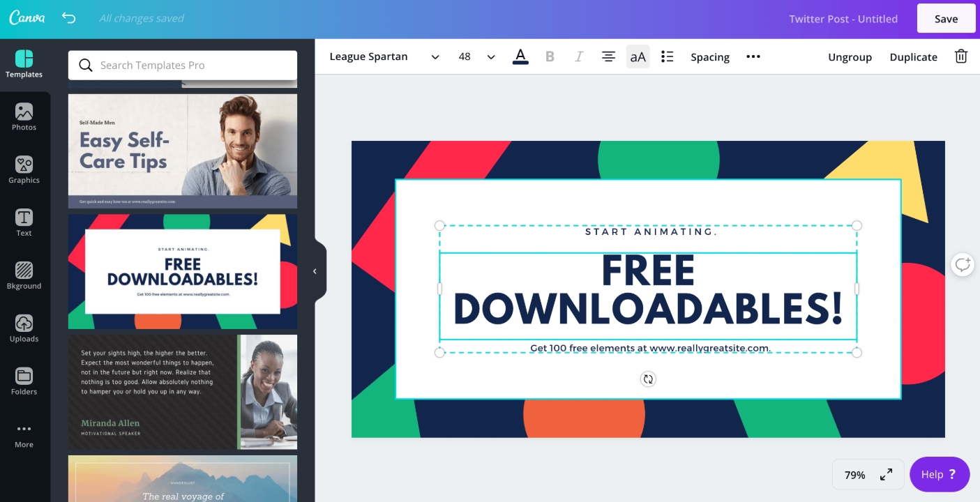Open the Folders sidebar tab

click(24, 382)
